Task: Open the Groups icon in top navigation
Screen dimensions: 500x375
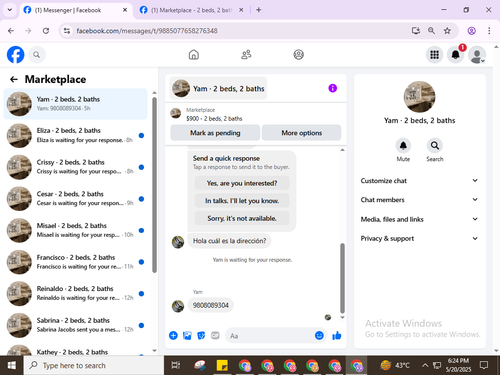Action: coord(298,54)
